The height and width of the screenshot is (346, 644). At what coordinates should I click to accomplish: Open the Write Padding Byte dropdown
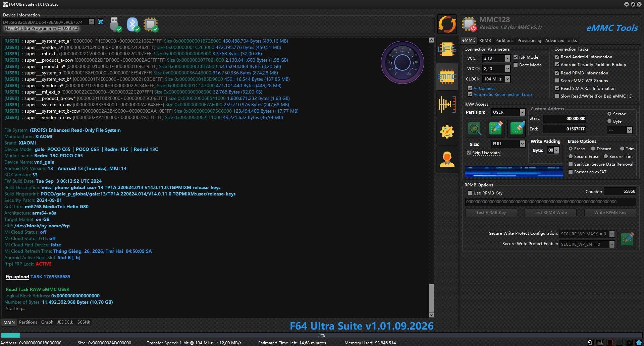coord(556,150)
